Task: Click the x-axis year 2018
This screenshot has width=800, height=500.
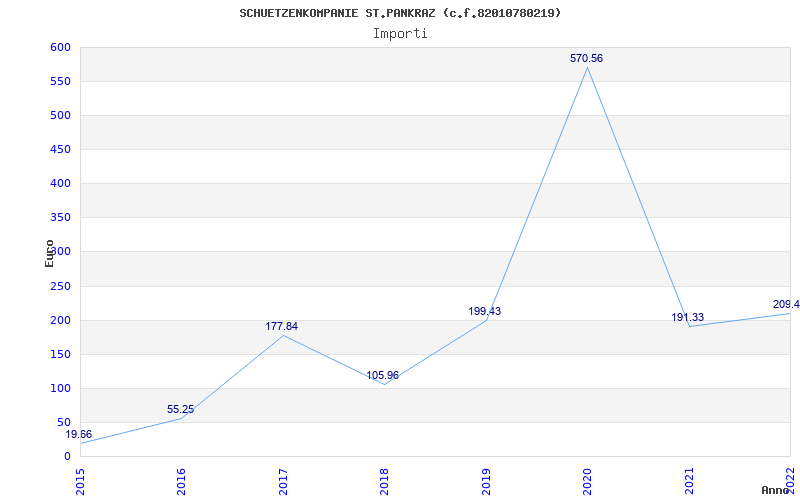Action: (x=384, y=482)
